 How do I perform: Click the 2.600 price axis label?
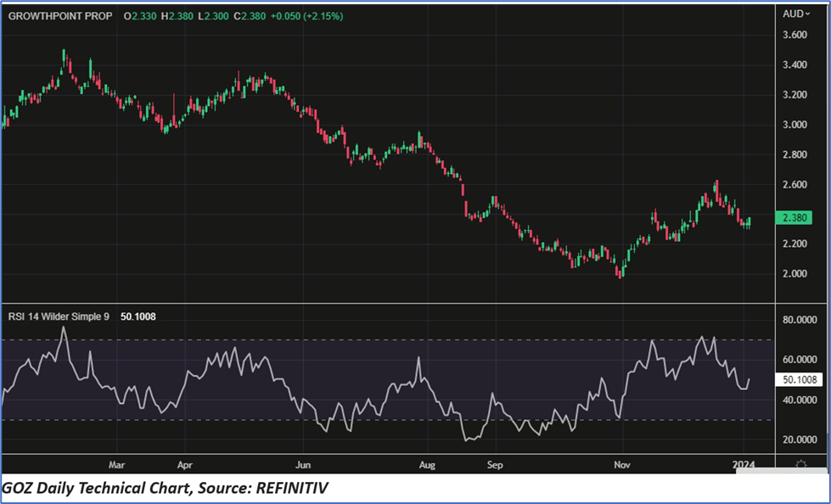795,184
